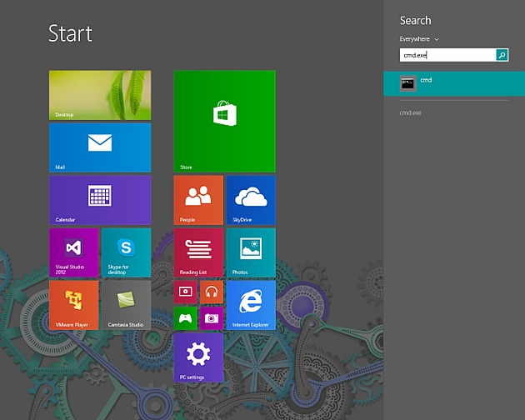
Task: Open the Desktop tile
Action: (x=100, y=95)
